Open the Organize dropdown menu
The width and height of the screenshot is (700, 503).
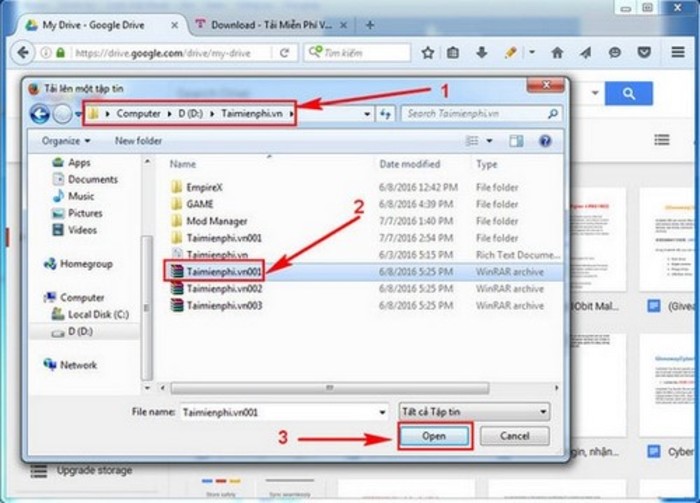tap(66, 141)
